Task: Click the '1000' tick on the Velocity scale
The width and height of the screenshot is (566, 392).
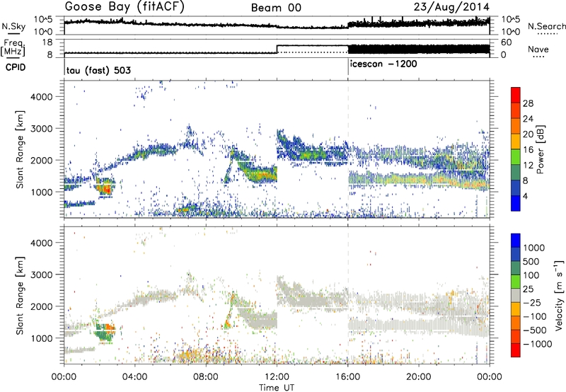Action: [534, 248]
